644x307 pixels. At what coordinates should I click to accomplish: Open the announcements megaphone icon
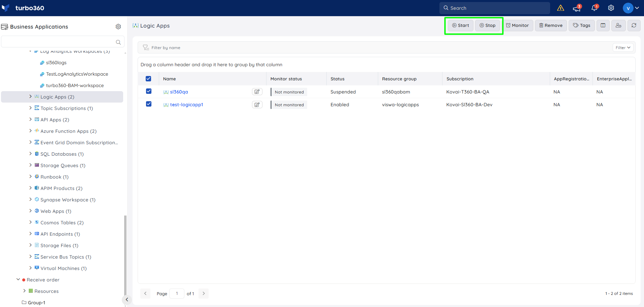click(x=577, y=8)
